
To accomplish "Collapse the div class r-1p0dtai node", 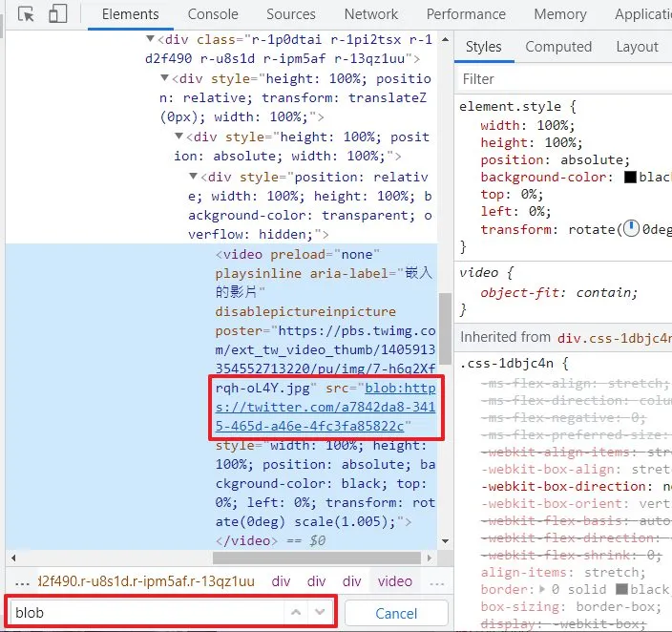I will pos(150,39).
